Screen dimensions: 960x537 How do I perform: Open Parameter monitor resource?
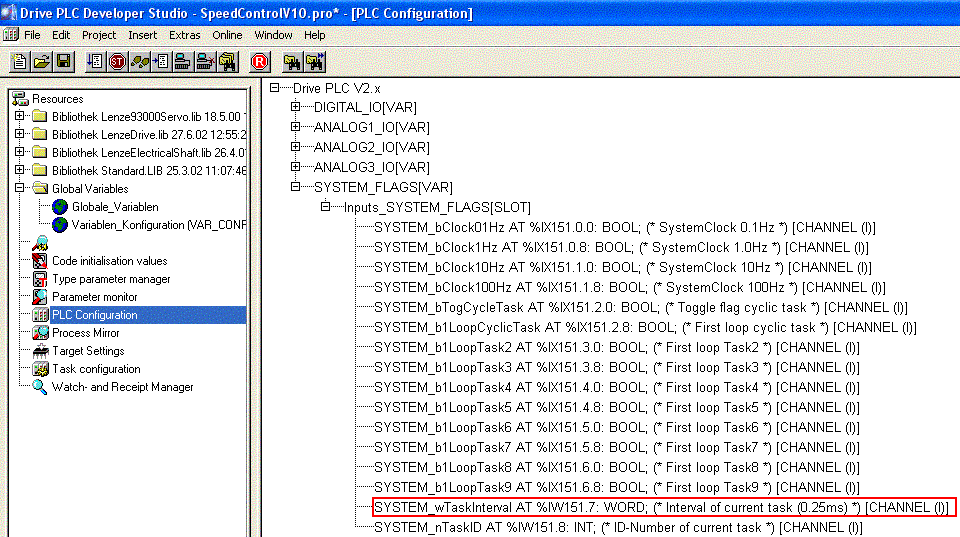click(94, 297)
